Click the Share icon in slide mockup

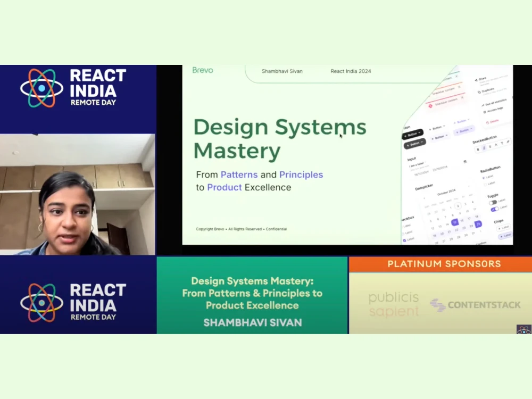(x=476, y=80)
